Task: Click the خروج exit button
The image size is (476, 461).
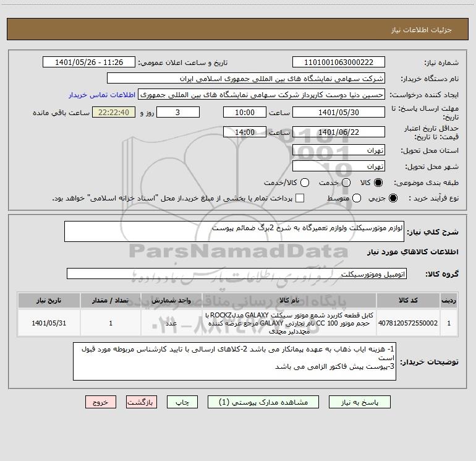Action: tap(101, 402)
